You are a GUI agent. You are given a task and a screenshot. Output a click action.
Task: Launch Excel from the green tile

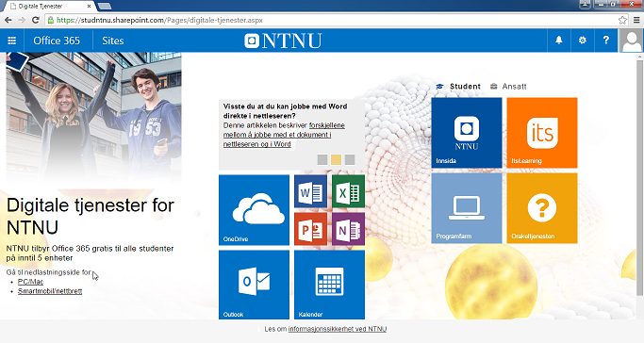coord(348,191)
